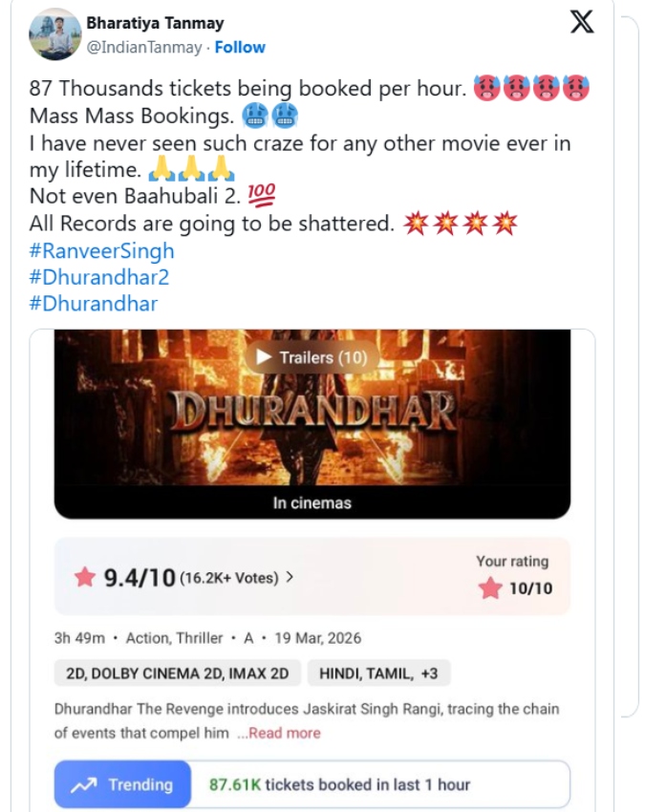Click the star icon under Your rating

[490, 588]
